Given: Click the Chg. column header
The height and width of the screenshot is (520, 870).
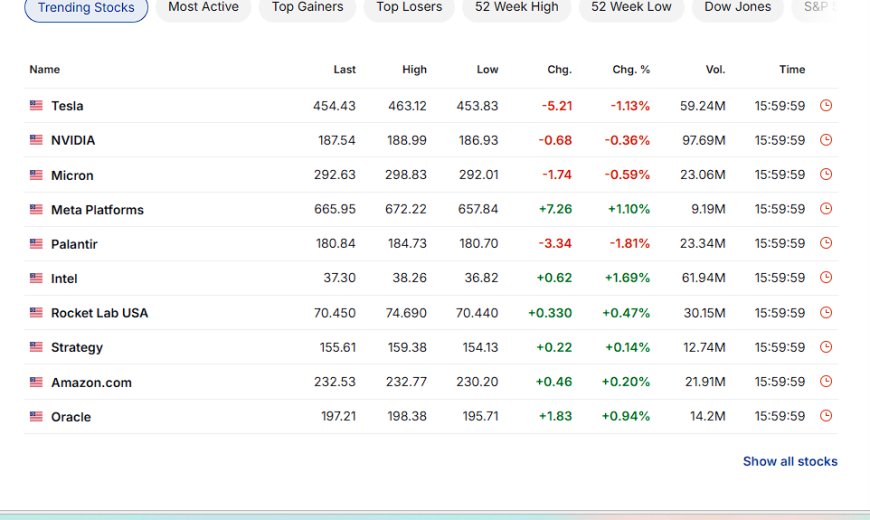Looking at the screenshot, I should 559,69.
